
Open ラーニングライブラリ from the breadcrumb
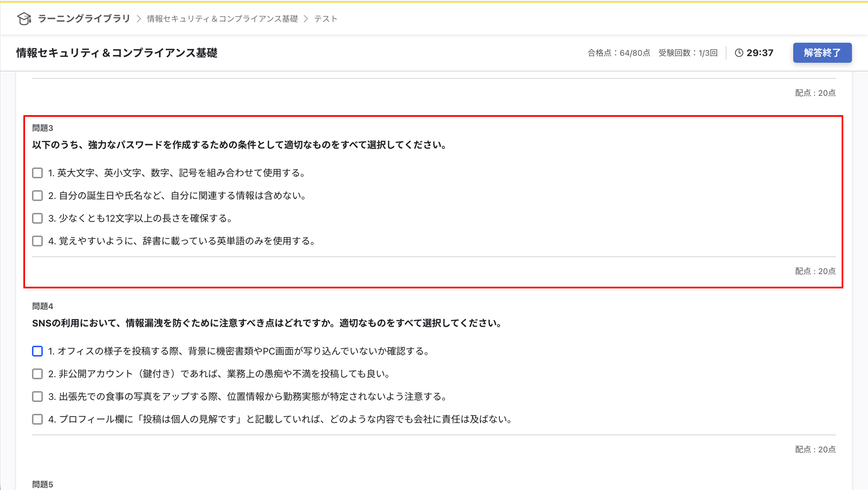[x=84, y=19]
